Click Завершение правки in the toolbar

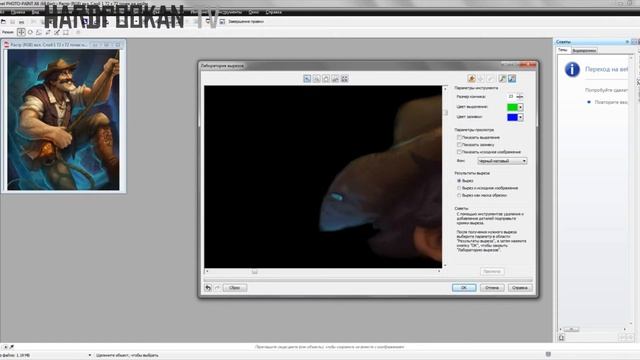click(x=246, y=22)
